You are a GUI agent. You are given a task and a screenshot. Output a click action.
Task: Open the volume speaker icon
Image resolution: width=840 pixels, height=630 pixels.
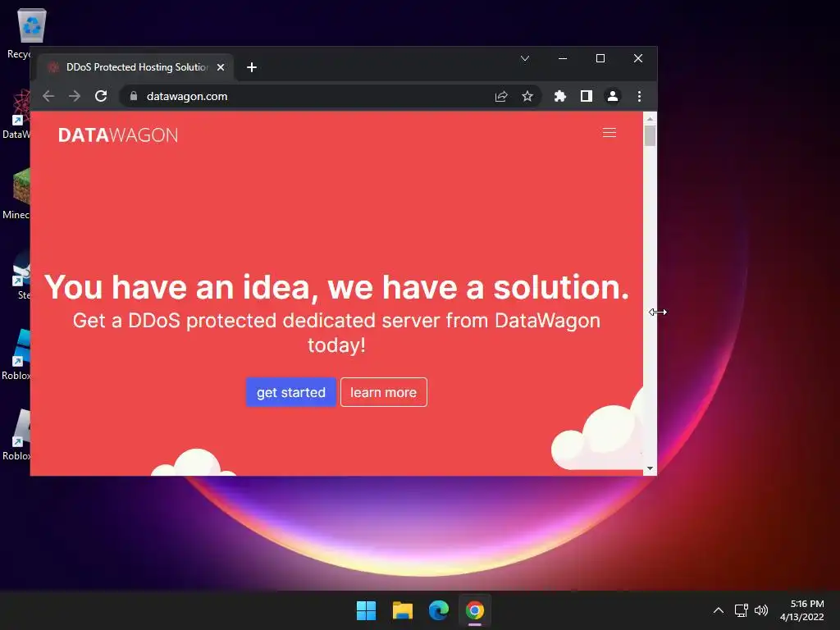pos(760,610)
